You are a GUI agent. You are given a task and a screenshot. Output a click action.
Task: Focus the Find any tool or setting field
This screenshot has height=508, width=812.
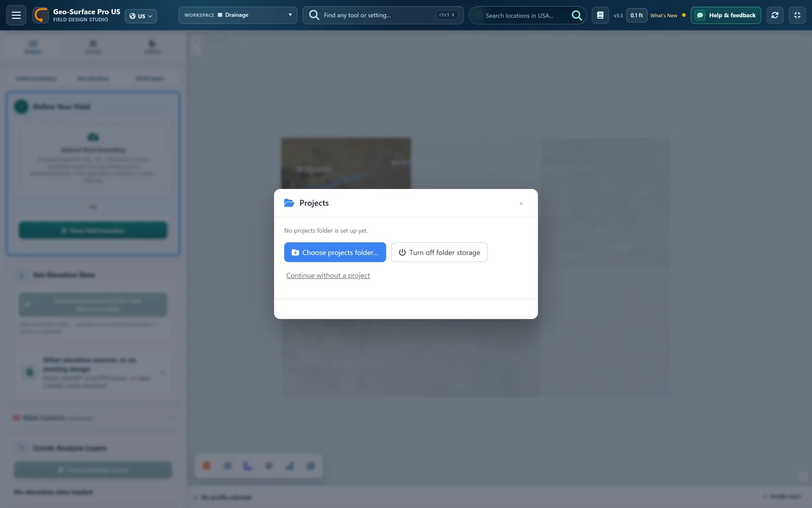[x=383, y=15]
